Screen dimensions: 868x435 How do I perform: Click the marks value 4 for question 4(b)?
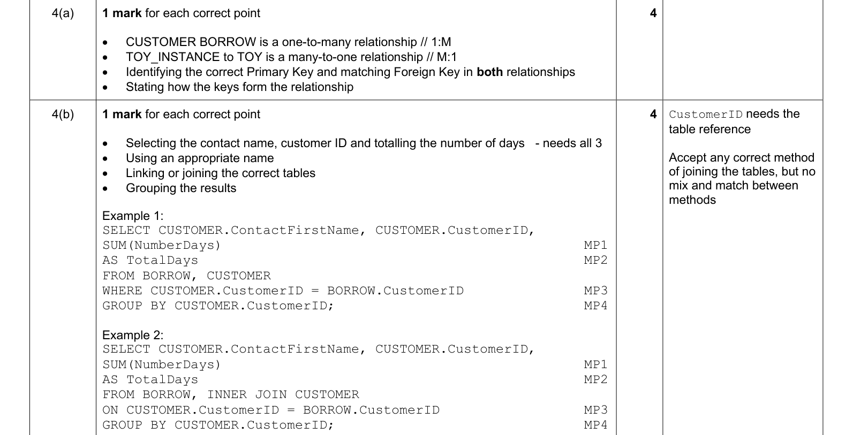coord(653,114)
